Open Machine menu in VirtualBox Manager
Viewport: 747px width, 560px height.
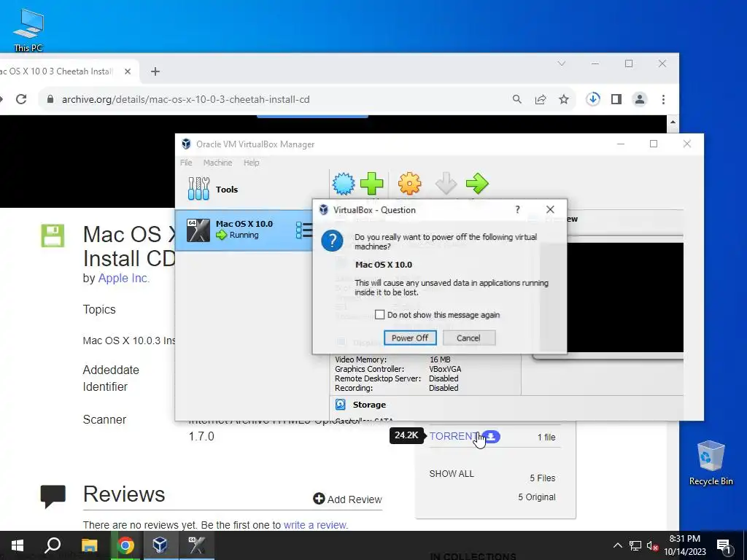pos(217,163)
